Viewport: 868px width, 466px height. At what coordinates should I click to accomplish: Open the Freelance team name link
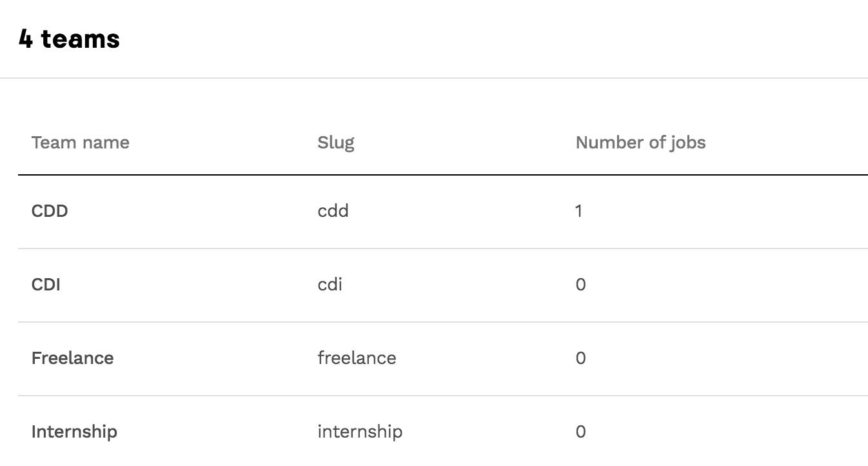[72, 358]
